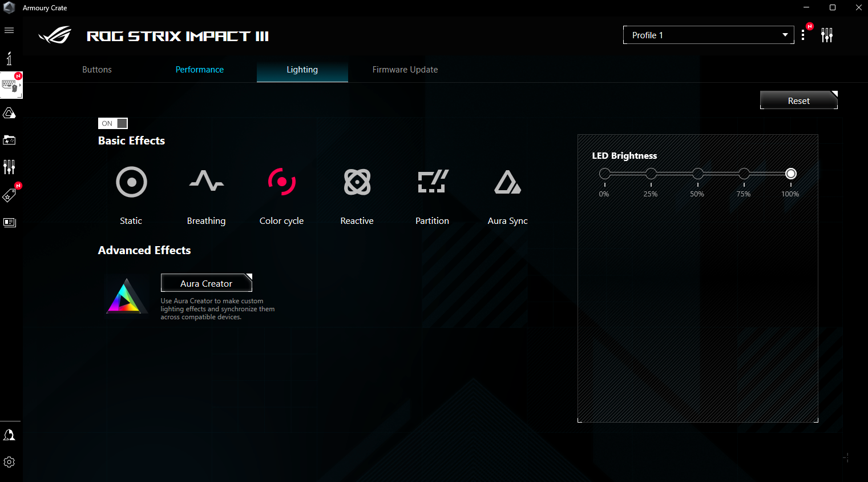
Task: Click the ROG STRIX IMPACT III title
Action: tap(177, 36)
